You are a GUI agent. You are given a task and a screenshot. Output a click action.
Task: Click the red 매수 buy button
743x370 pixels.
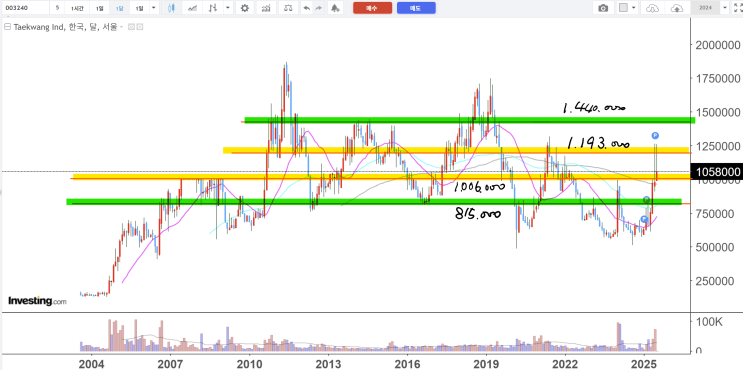point(372,8)
